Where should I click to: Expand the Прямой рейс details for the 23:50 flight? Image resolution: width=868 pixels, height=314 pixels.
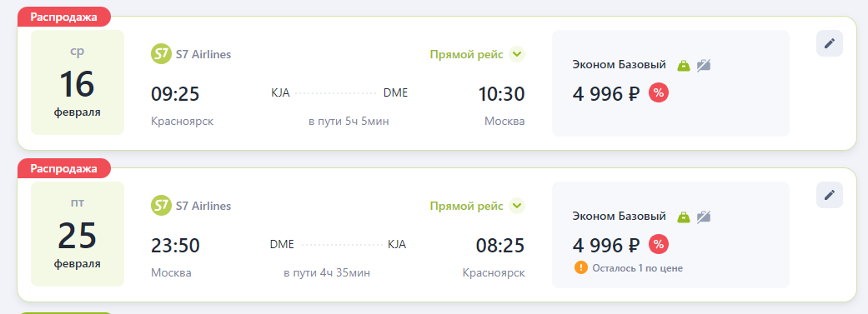pos(477,206)
